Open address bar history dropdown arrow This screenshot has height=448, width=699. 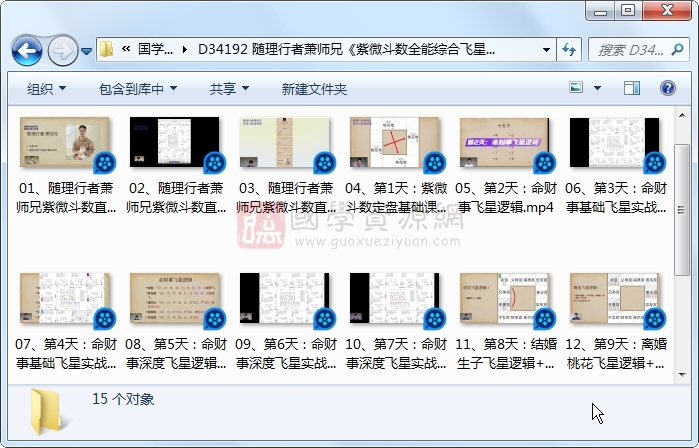[x=546, y=49]
